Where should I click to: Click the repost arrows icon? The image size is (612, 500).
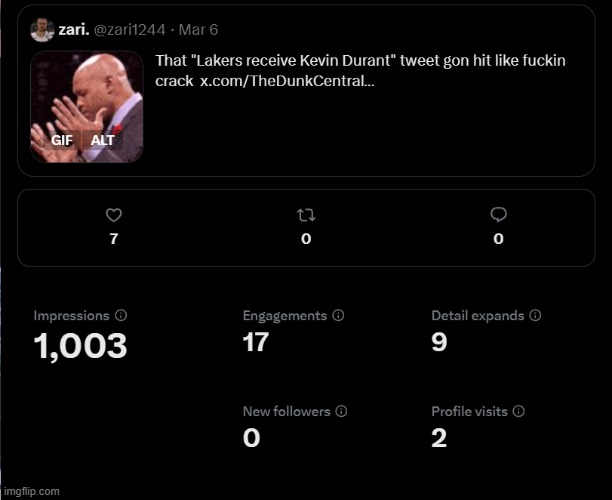(306, 215)
